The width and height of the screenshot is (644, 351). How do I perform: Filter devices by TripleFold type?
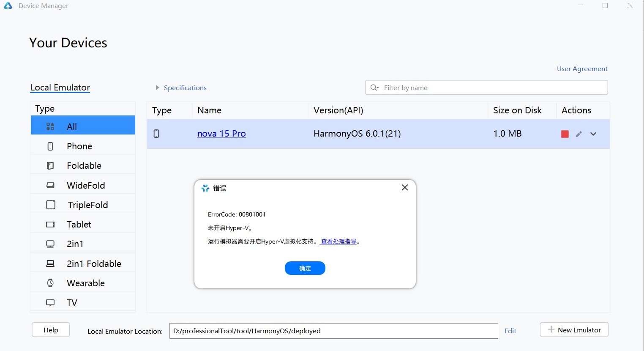(83, 205)
